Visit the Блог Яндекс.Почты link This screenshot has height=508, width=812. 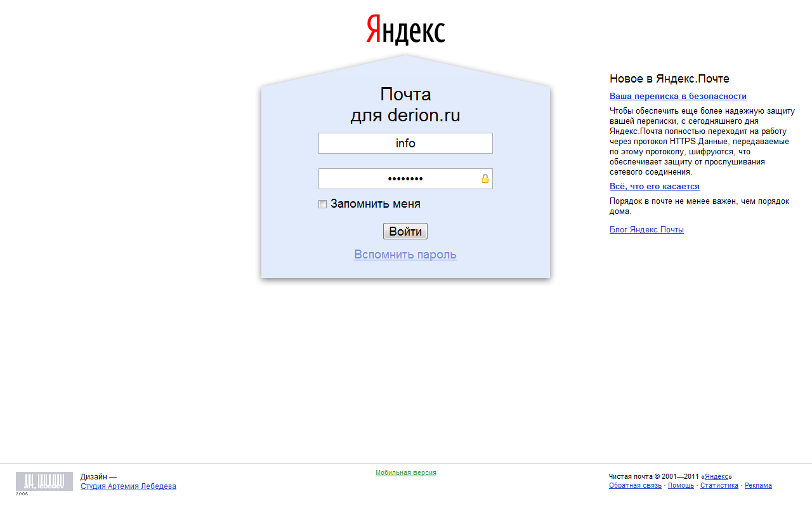tap(646, 230)
